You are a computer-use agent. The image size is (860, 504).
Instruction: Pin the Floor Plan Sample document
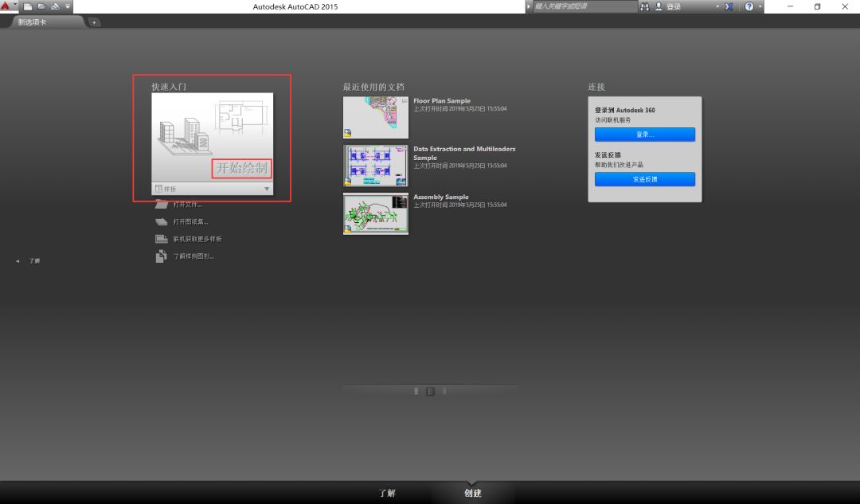pos(405,101)
